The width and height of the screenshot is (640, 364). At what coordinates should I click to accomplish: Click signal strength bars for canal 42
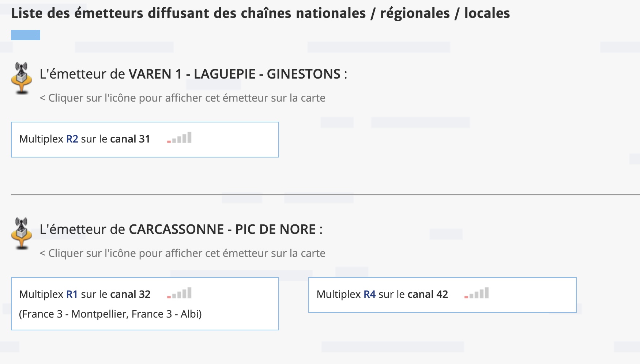[x=477, y=293]
